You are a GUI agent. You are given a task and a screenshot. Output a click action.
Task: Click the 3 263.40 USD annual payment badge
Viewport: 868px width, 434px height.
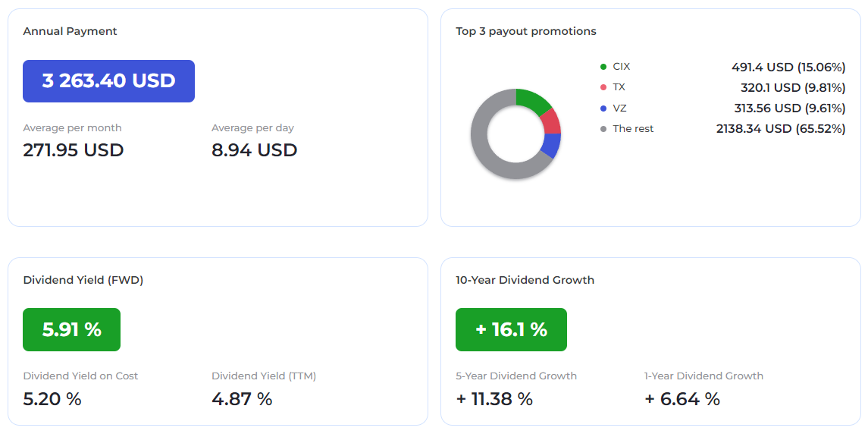[108, 81]
